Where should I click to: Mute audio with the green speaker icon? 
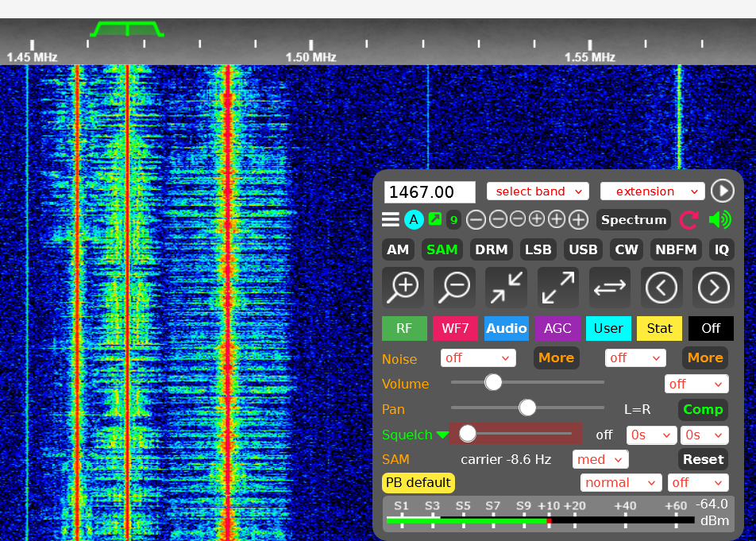pyautogui.click(x=719, y=220)
